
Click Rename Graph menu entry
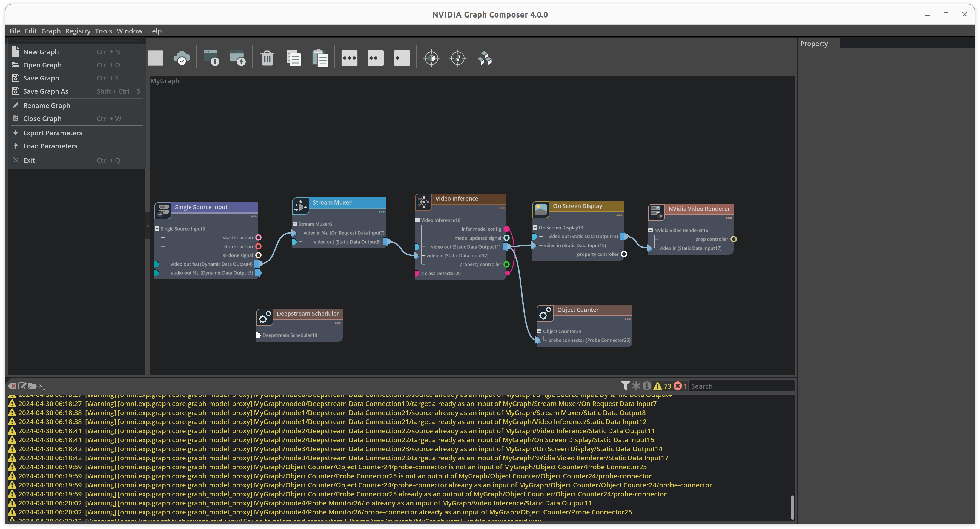tap(76, 105)
